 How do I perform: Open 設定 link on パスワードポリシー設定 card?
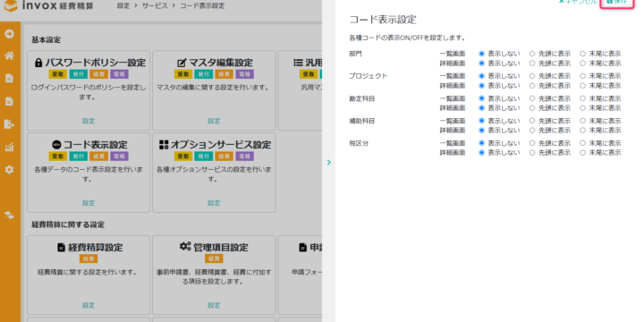pos(89,121)
